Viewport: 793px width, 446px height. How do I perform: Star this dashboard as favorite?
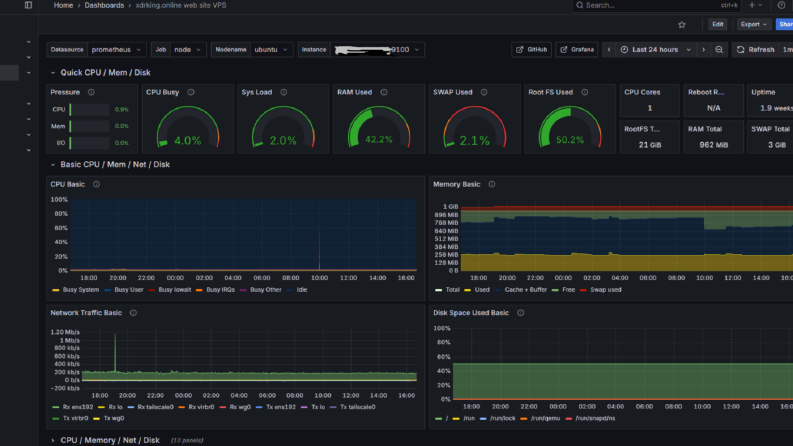[x=682, y=24]
